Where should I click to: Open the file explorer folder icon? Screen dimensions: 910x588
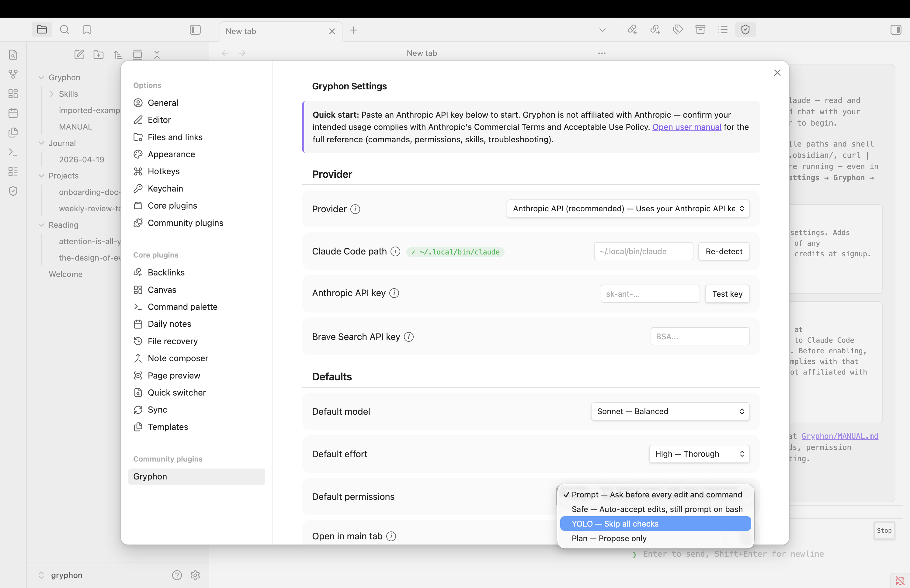[42, 30]
